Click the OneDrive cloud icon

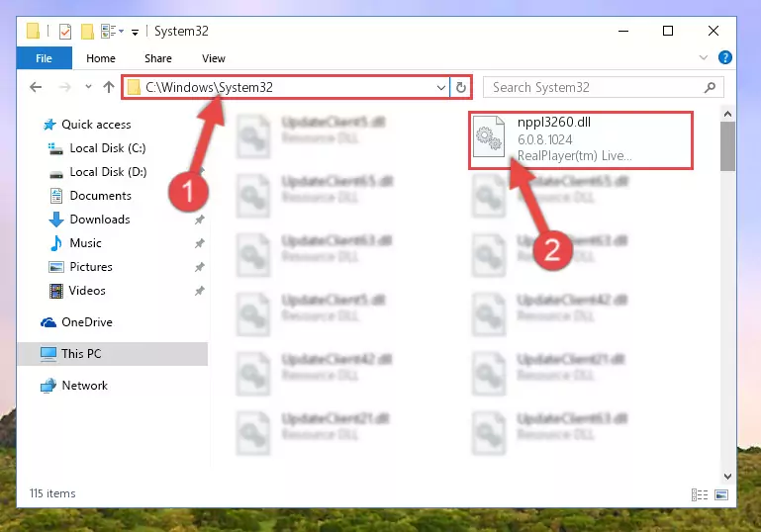48,322
